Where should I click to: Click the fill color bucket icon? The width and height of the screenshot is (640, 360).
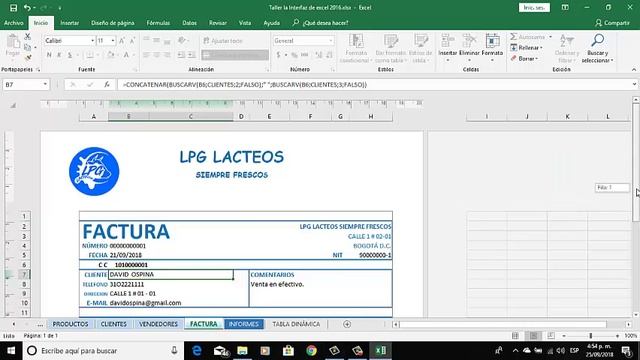[110, 55]
